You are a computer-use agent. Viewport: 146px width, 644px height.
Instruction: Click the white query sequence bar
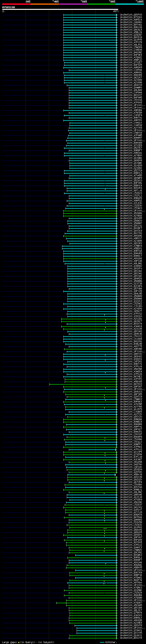(x=60, y=10)
